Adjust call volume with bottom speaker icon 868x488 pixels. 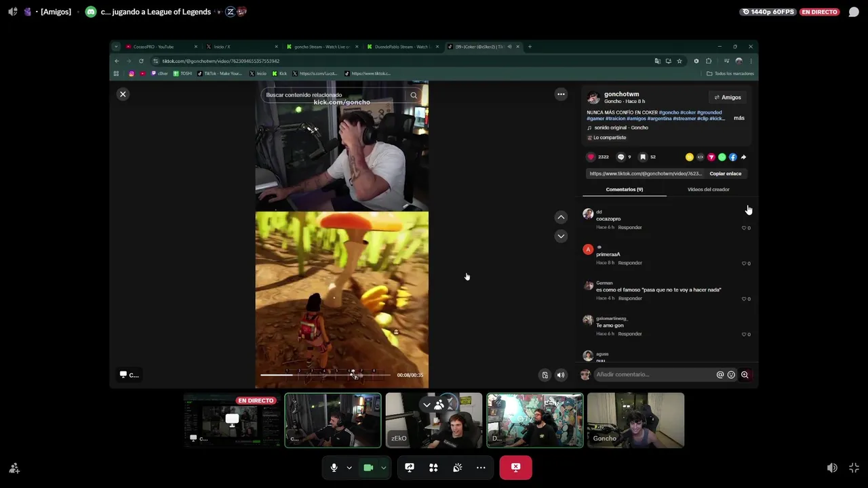[832, 468]
